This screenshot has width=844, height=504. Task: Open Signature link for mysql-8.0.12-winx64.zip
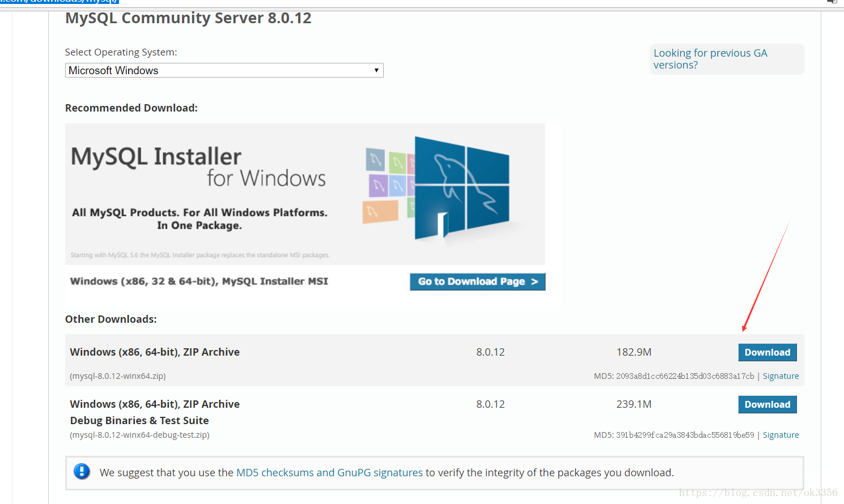pos(781,376)
